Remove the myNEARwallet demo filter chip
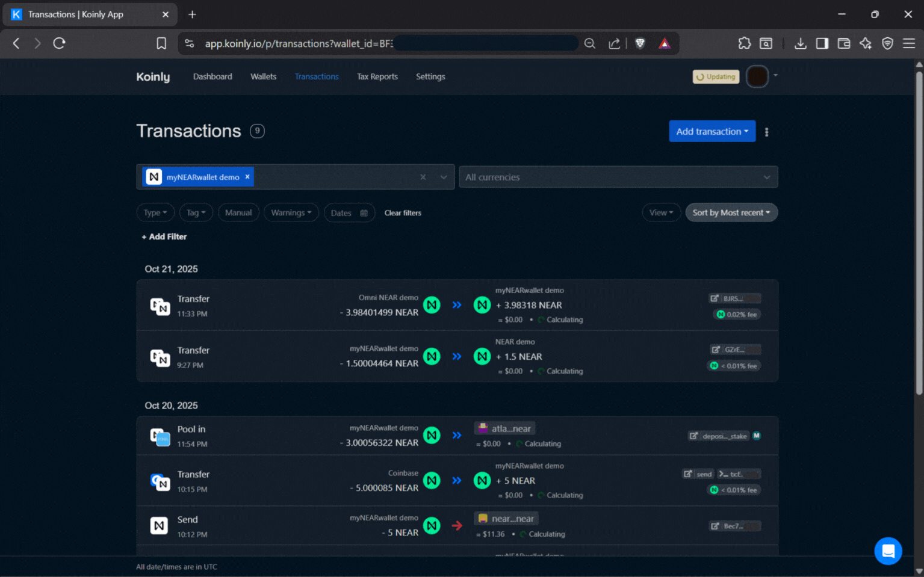The width and height of the screenshot is (924, 577). tap(247, 176)
